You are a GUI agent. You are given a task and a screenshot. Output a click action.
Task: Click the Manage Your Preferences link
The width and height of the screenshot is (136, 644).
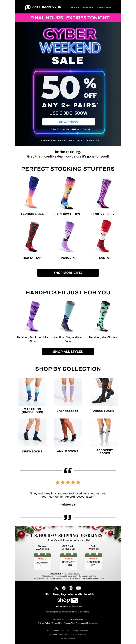[x=75, y=623]
